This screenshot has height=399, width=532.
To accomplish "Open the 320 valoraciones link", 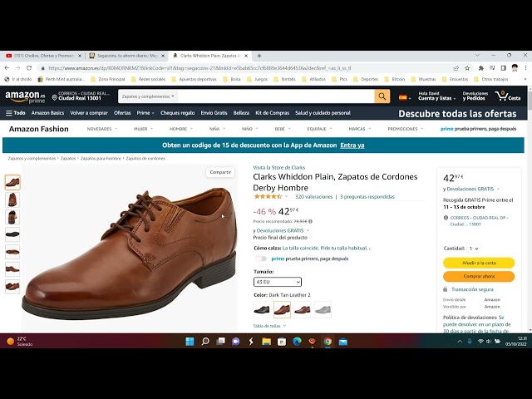I will [x=314, y=197].
